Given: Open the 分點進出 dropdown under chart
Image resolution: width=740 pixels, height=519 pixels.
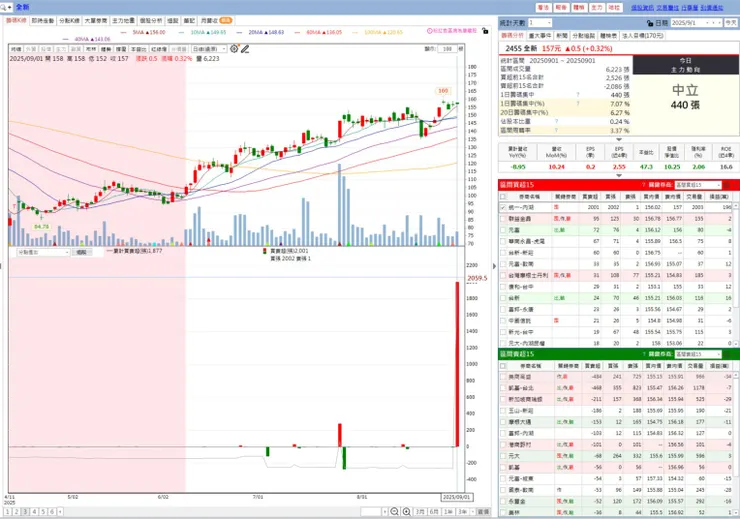Looking at the screenshot, I should [43, 252].
